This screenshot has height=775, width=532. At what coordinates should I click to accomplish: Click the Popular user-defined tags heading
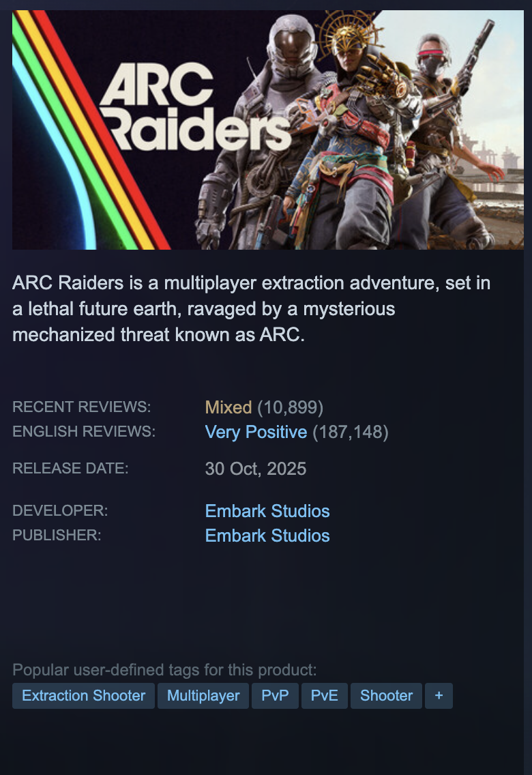(x=164, y=670)
